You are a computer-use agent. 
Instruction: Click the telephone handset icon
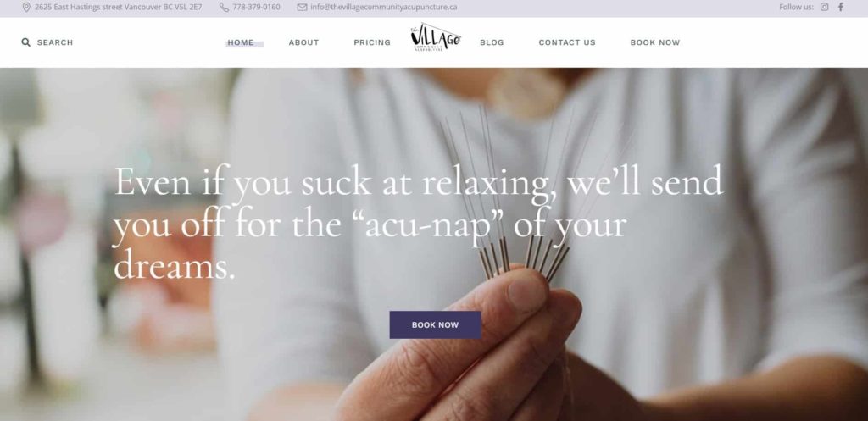point(224,7)
